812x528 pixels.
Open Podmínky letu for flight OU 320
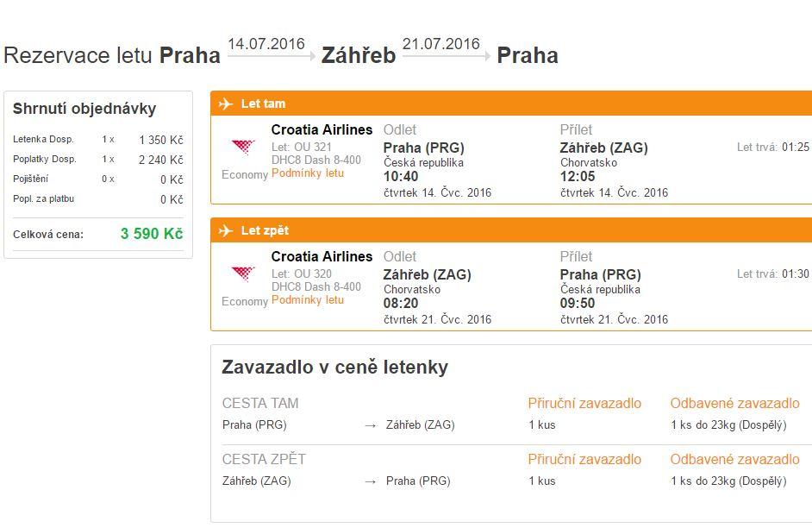[x=308, y=300]
